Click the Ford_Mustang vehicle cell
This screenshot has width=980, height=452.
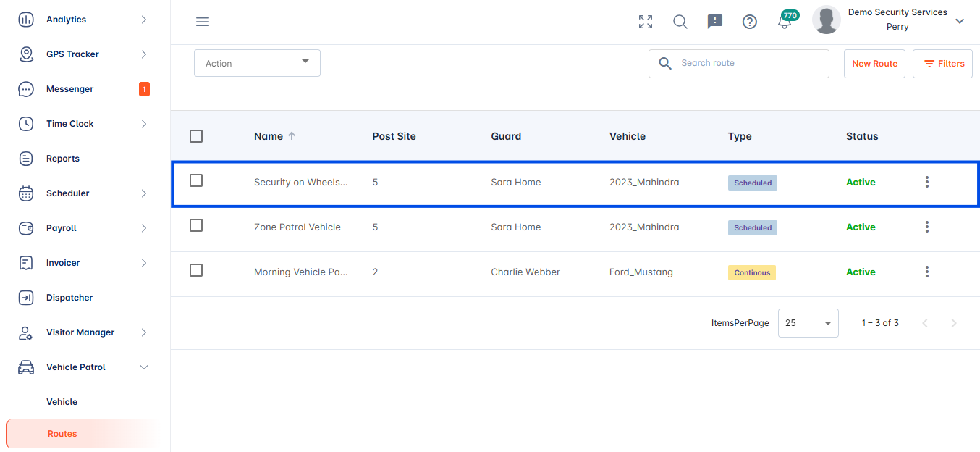[x=641, y=272]
